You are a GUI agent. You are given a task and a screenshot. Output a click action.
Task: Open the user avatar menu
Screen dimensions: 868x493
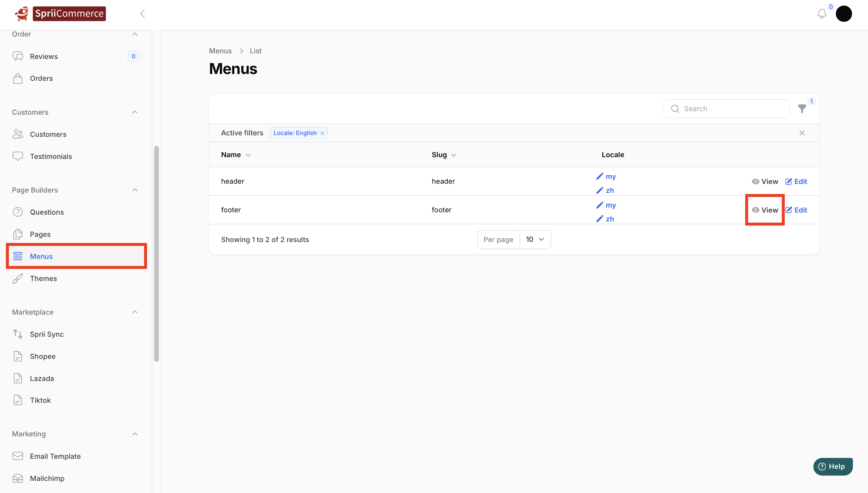coord(843,14)
